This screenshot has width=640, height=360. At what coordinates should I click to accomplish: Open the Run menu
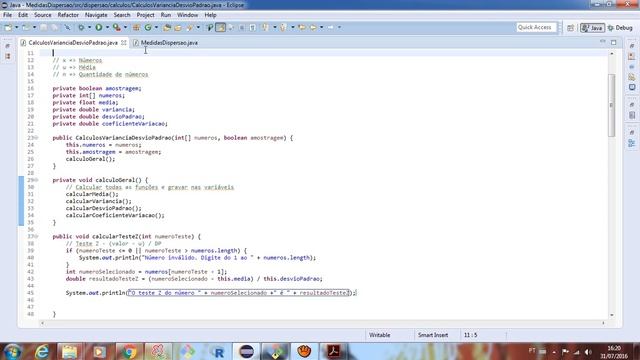click(x=166, y=15)
